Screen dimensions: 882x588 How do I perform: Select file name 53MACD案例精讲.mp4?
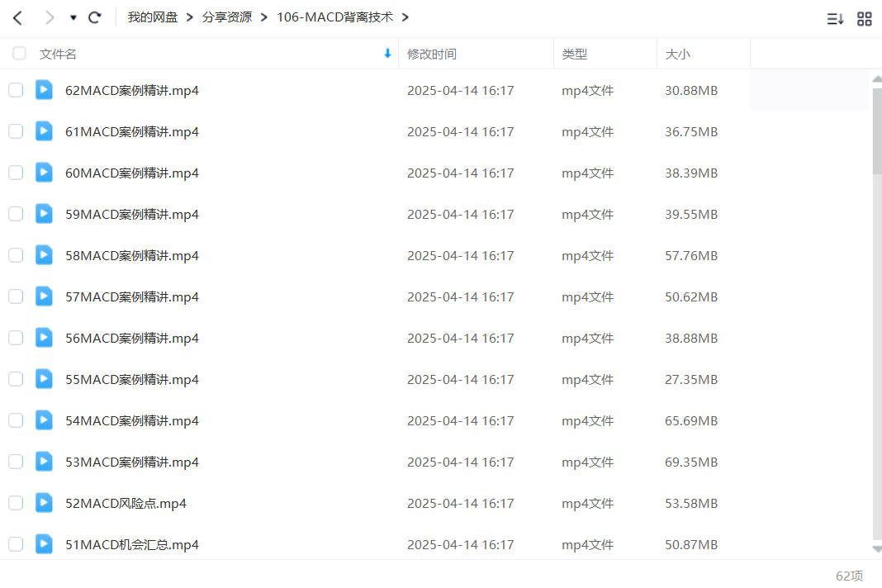(x=132, y=462)
